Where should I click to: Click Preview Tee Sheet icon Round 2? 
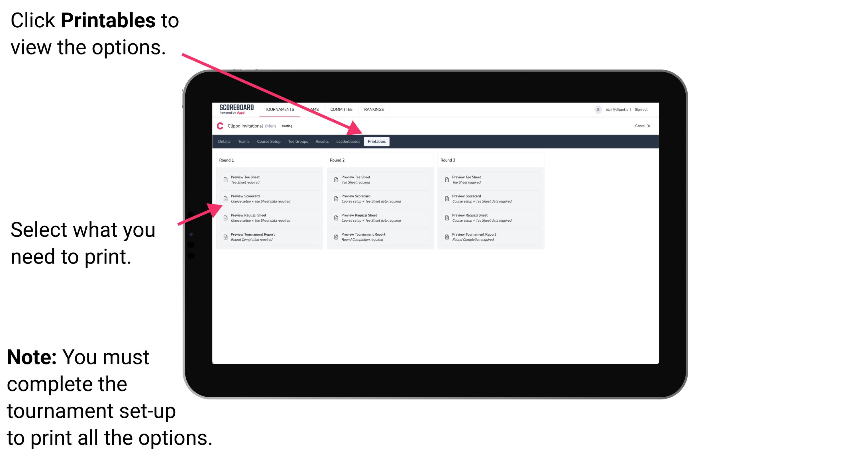point(336,180)
